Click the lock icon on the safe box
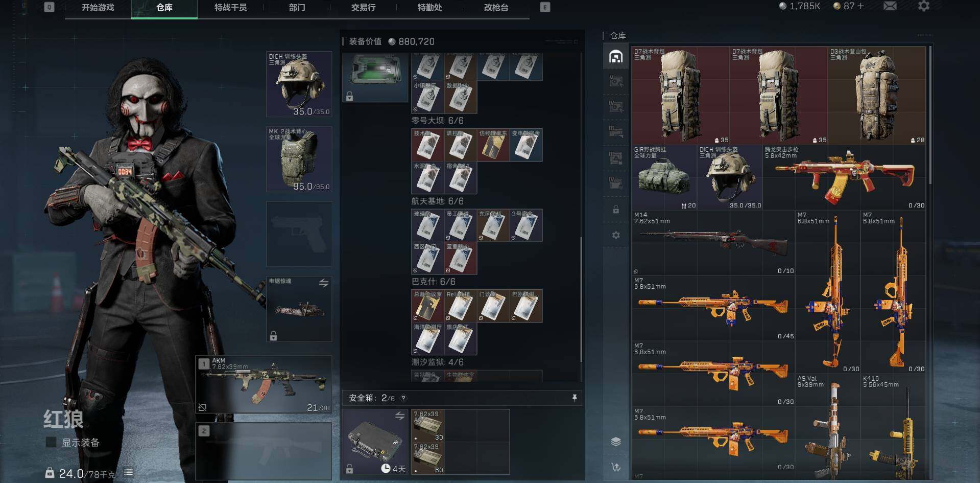This screenshot has height=483, width=980. pyautogui.click(x=350, y=469)
